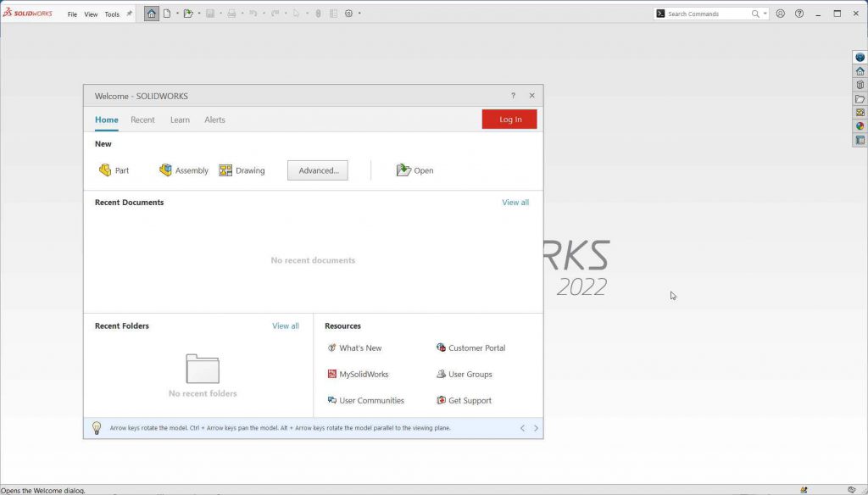Open Get Support resource link
The image size is (868, 495).
point(464,400)
